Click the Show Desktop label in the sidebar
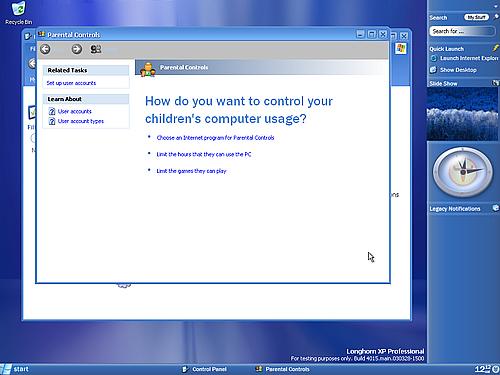 click(x=458, y=70)
